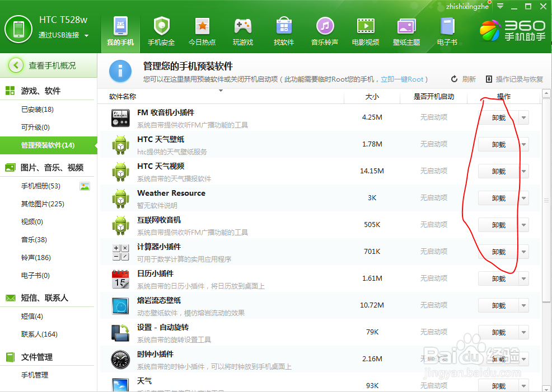Click the 刷新 refresh icon
This screenshot has width=552, height=392.
pyautogui.click(x=454, y=79)
